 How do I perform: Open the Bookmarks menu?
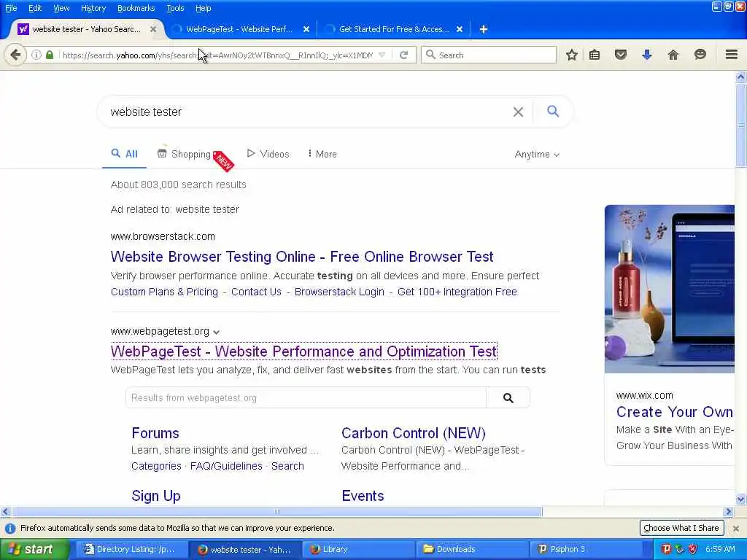point(136,8)
